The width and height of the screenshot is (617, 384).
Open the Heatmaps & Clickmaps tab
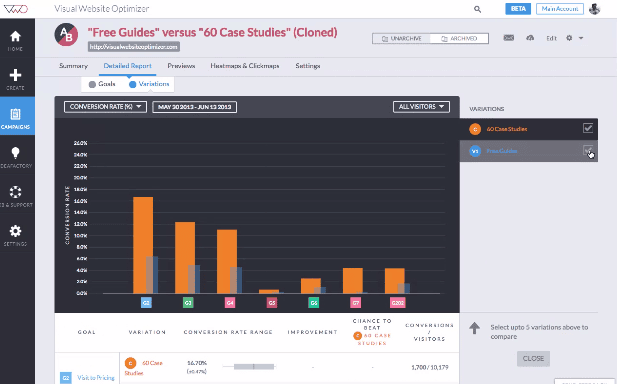(245, 66)
